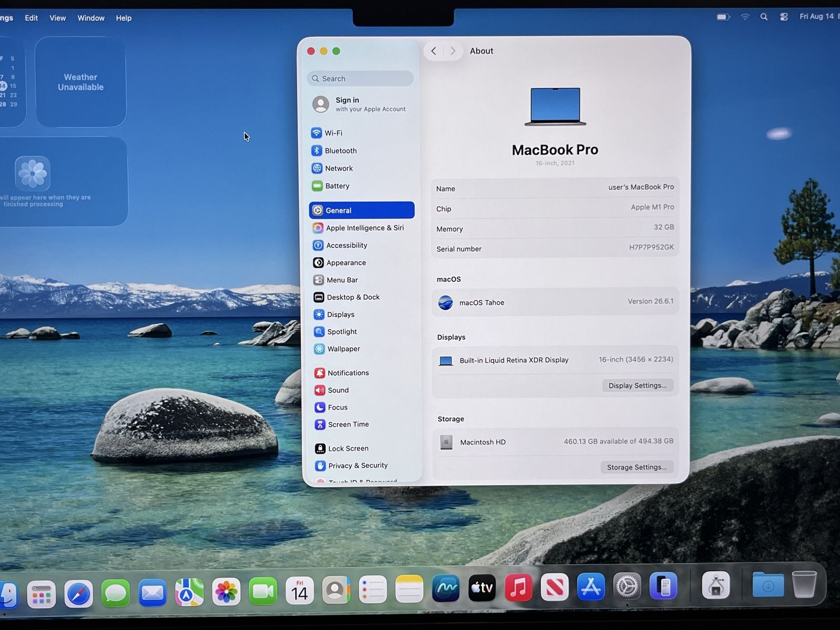Image resolution: width=840 pixels, height=630 pixels.
Task: Open the Apple TV app in the Dock
Action: pyautogui.click(x=482, y=587)
